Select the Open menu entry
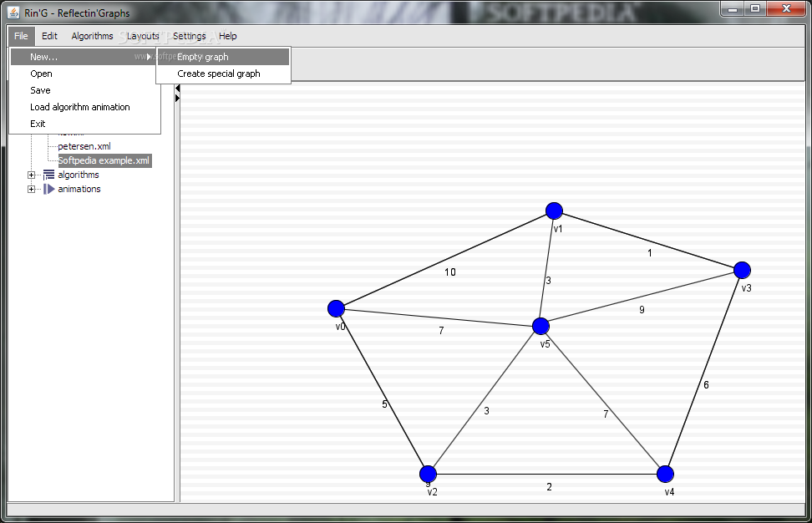 83,74
